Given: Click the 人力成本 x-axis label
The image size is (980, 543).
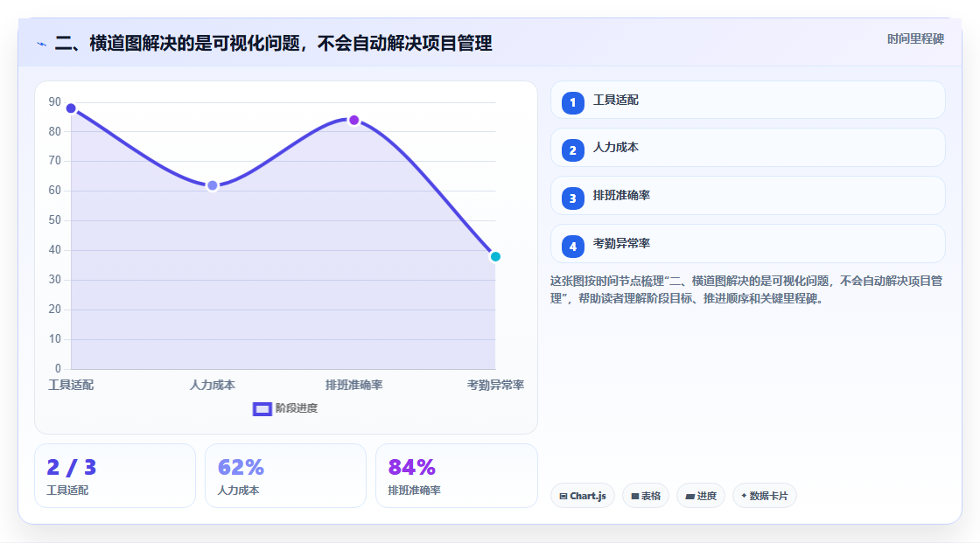Looking at the screenshot, I should (x=213, y=385).
